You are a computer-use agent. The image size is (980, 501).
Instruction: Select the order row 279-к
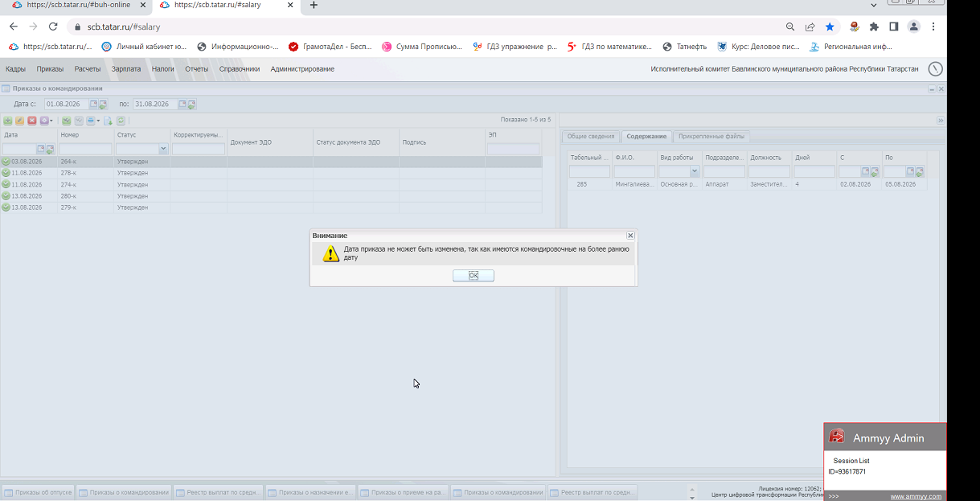coord(271,207)
